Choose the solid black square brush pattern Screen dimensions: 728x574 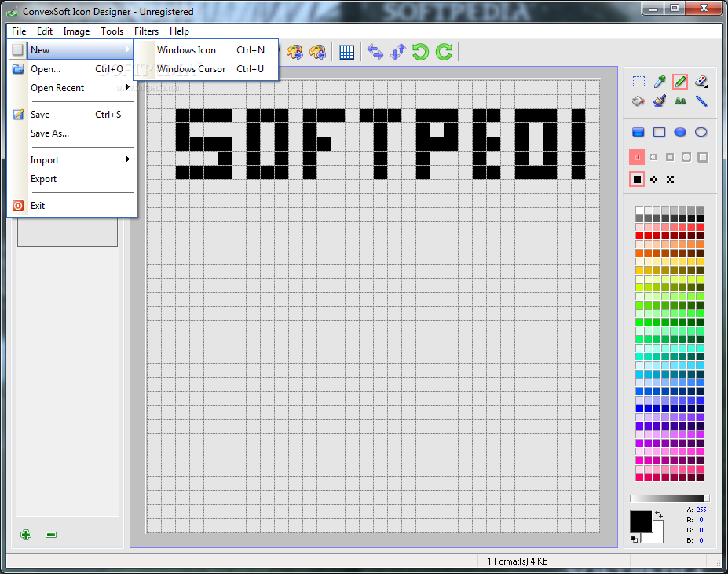click(637, 179)
